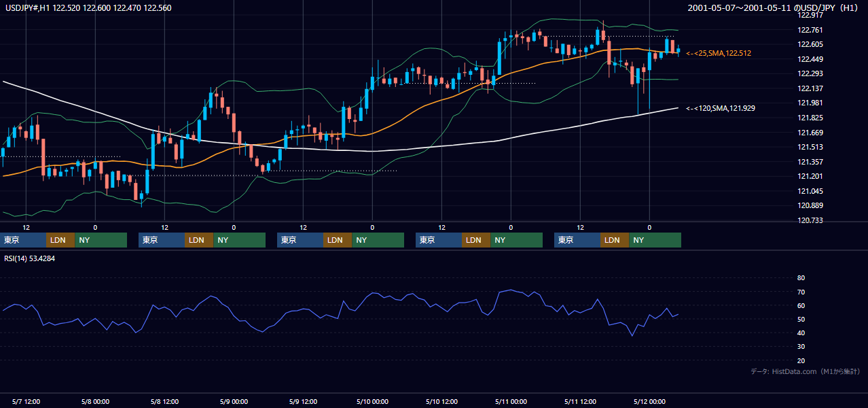868x408 pixels.
Task: Click the データ: HistData.com credit text
Action: 806,371
